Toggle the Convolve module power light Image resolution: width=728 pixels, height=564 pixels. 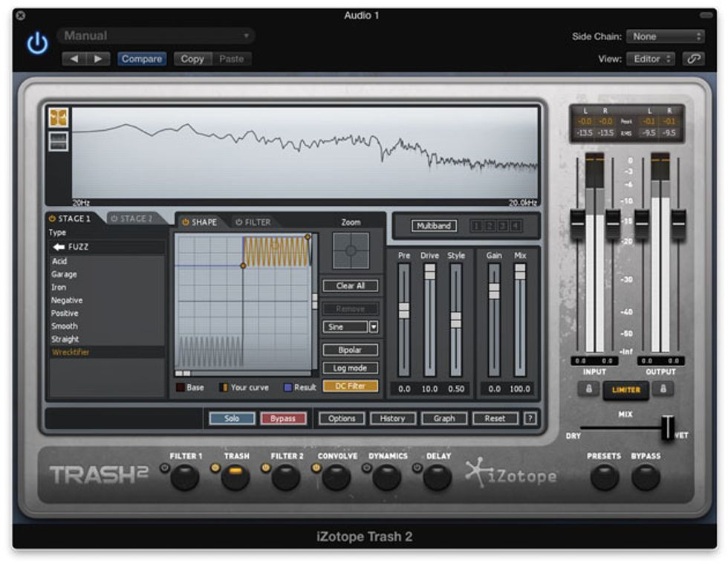316,468
